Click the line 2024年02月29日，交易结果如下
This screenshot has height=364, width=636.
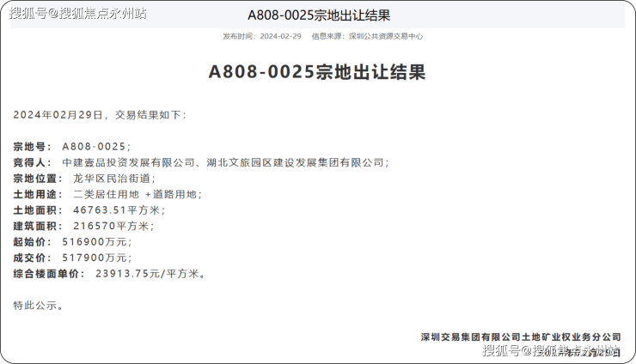click(99, 114)
